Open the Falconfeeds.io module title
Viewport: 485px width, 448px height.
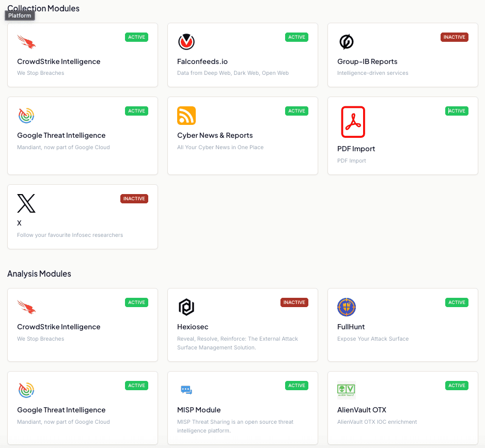tap(202, 61)
